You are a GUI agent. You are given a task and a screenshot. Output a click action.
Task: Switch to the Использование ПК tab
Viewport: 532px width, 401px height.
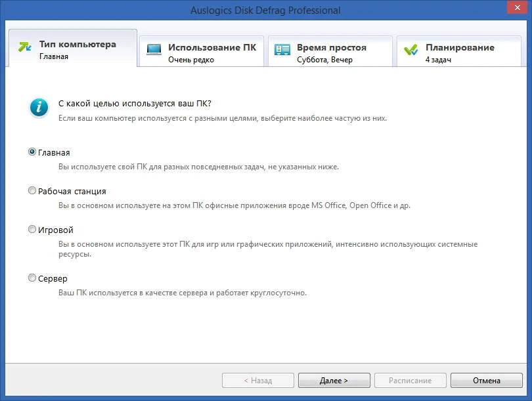click(x=202, y=51)
